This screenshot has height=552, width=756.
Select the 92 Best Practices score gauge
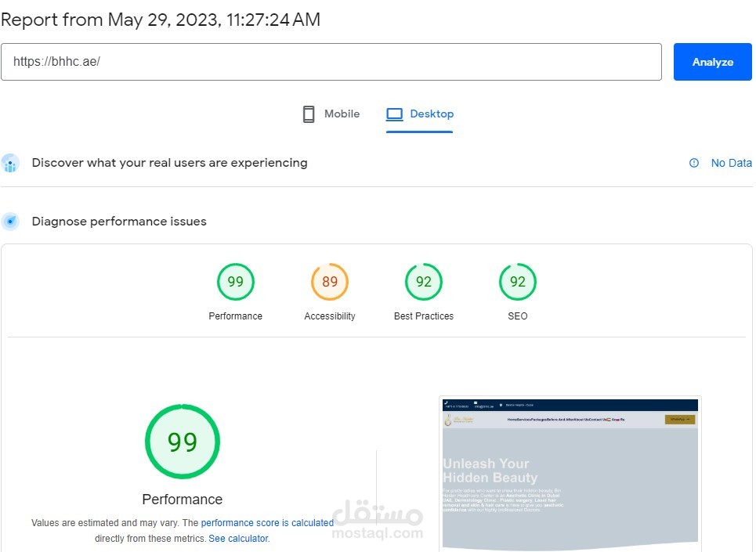[x=424, y=281]
